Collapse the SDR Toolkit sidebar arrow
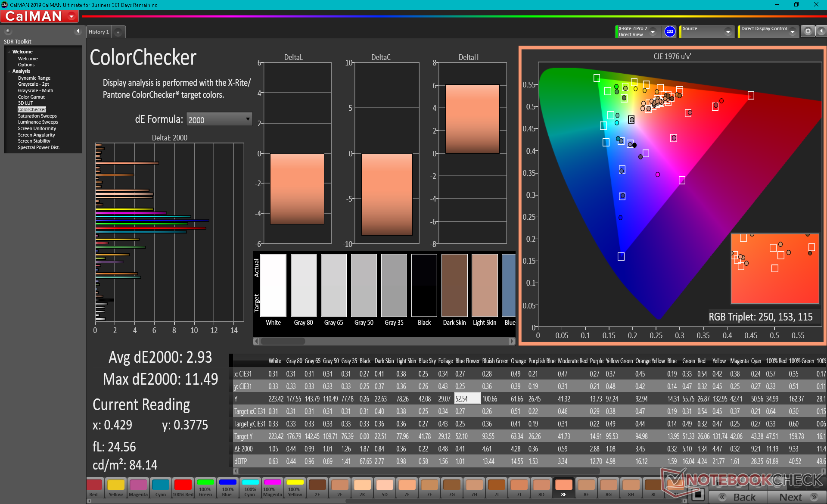Viewport: 827px width, 504px height. click(x=78, y=31)
